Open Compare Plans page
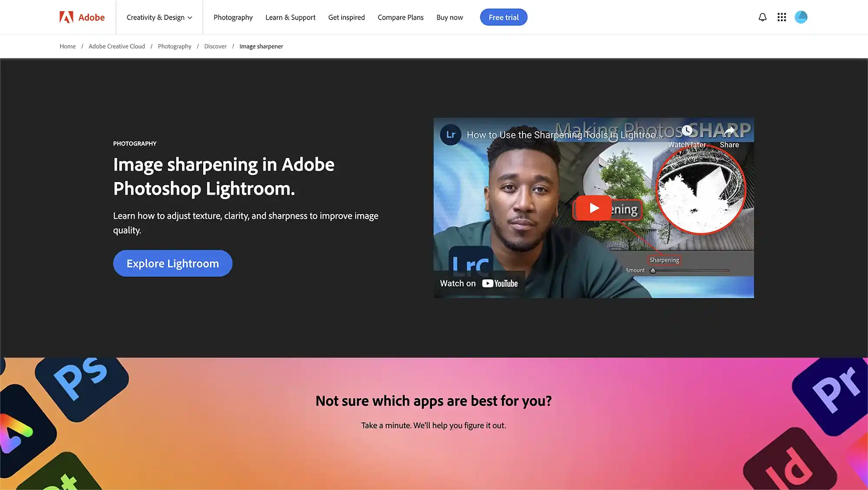This screenshot has width=868, height=490. (401, 17)
